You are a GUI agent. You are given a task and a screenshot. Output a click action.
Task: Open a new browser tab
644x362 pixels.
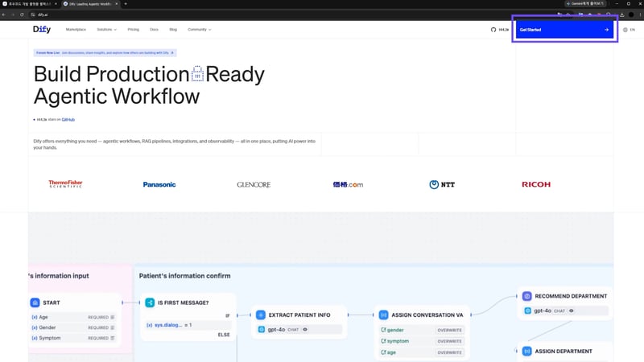click(x=126, y=4)
